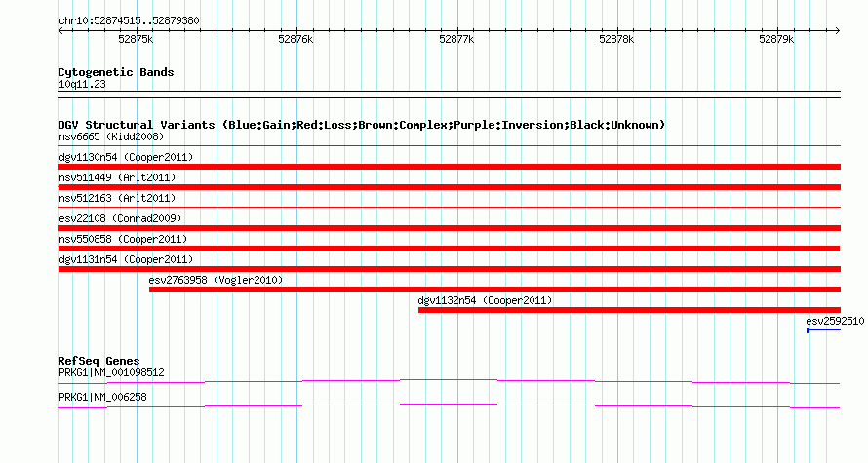
Task: Select the nsv511449 red loss bar
Action: tap(449, 187)
